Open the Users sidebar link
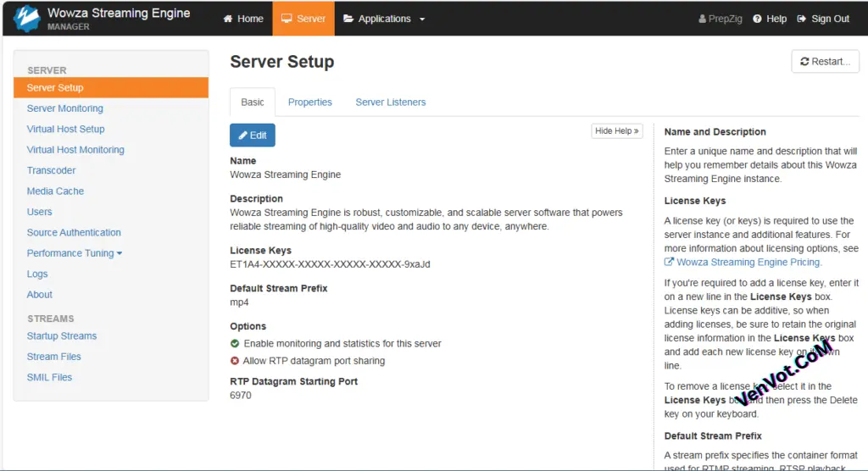The image size is (868, 471). point(39,212)
